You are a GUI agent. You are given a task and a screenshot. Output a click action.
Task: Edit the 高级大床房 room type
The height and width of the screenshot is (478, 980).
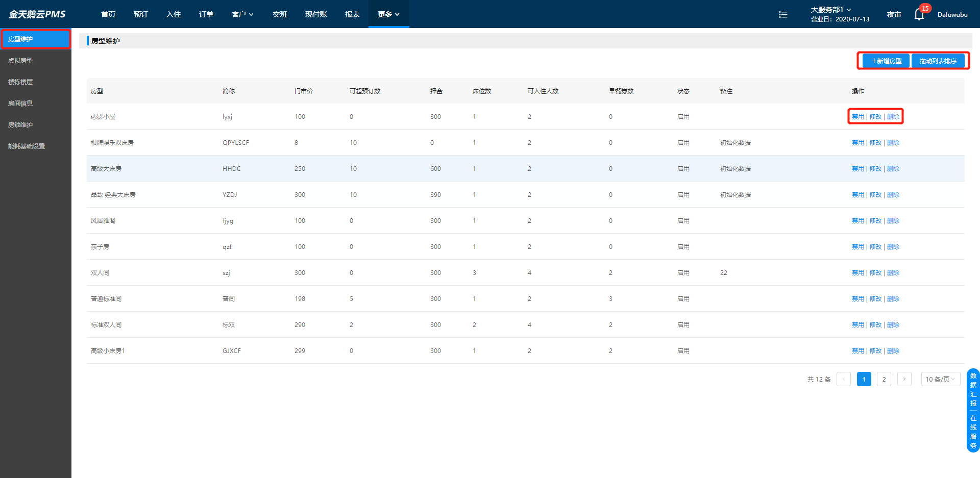point(875,169)
